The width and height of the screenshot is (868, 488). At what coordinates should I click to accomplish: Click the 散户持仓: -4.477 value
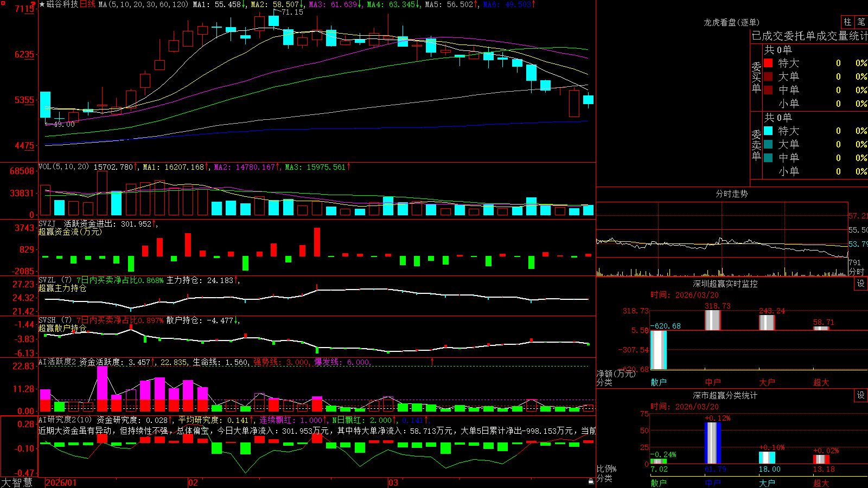click(200, 320)
